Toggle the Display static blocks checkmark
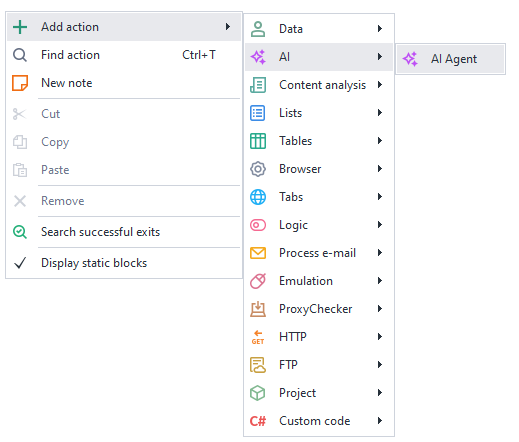The height and width of the screenshot is (442, 519). [x=20, y=263]
